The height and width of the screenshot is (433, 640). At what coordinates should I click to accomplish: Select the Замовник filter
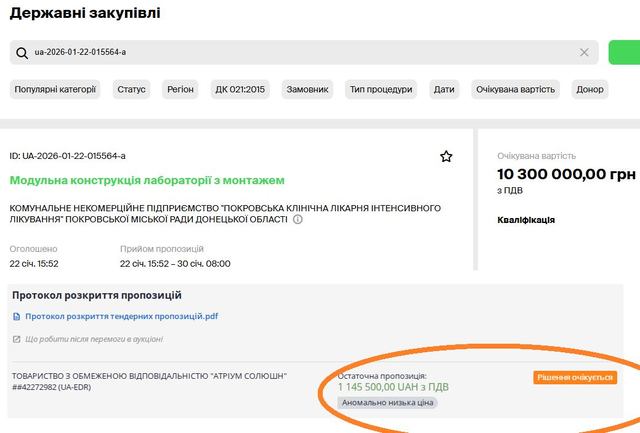pos(308,89)
